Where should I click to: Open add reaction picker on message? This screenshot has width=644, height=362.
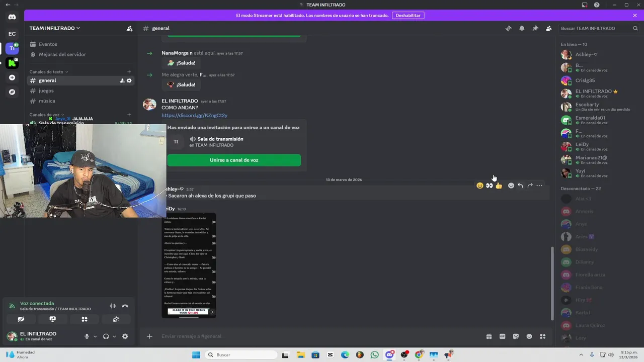point(511,186)
